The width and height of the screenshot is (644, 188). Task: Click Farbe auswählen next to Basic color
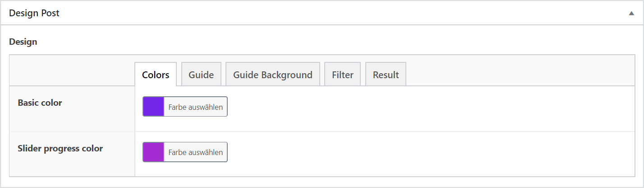[x=196, y=107]
